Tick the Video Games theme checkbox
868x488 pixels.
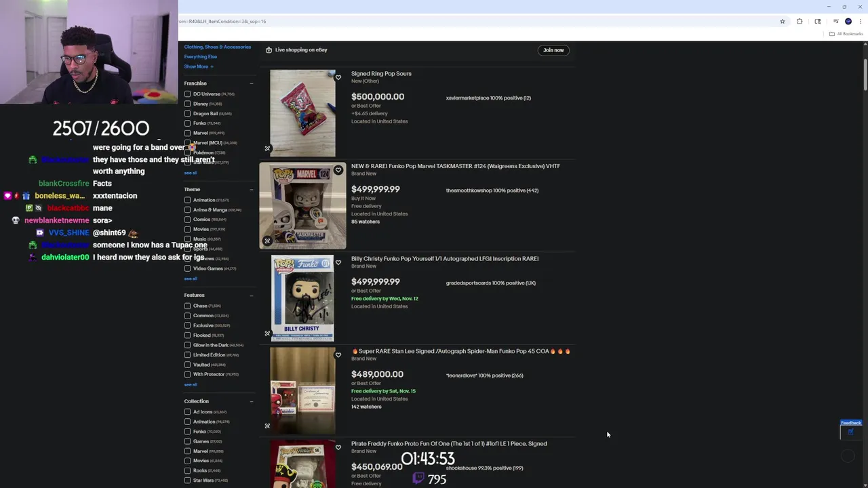[x=187, y=268]
